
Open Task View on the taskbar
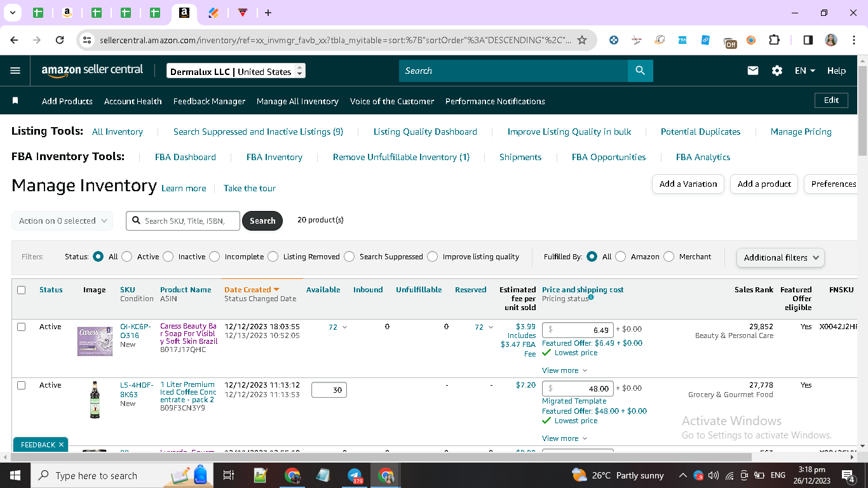229,475
